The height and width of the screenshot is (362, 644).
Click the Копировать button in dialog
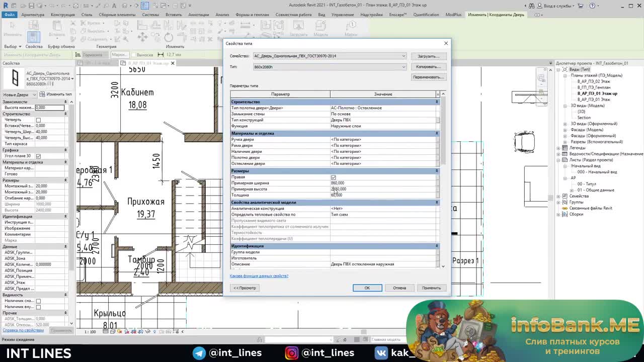coord(428,67)
